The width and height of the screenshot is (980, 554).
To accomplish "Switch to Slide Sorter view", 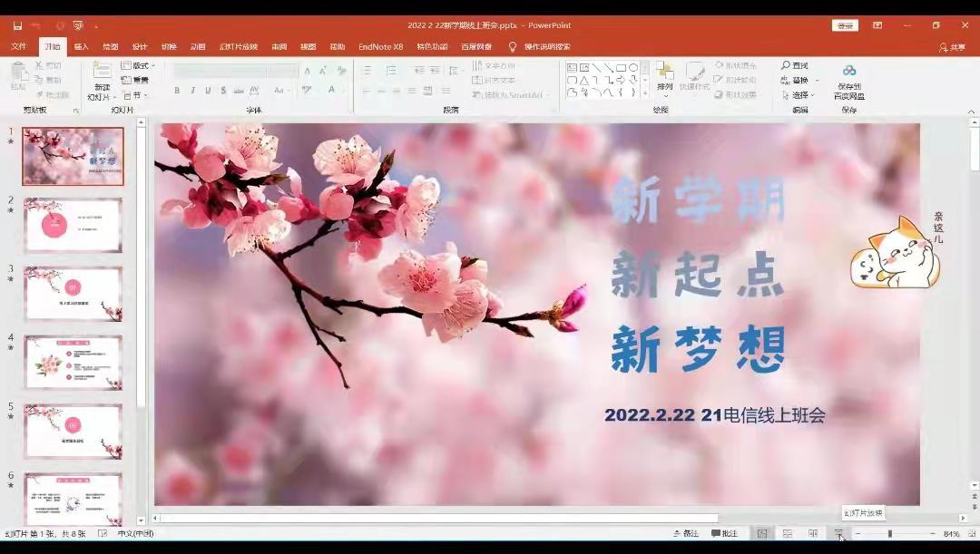I will point(788,533).
